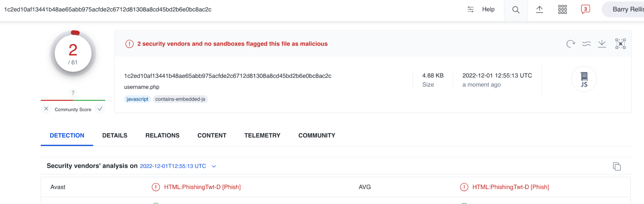This screenshot has width=644, height=204.
Task: Click the JS file type icon
Action: point(584,78)
